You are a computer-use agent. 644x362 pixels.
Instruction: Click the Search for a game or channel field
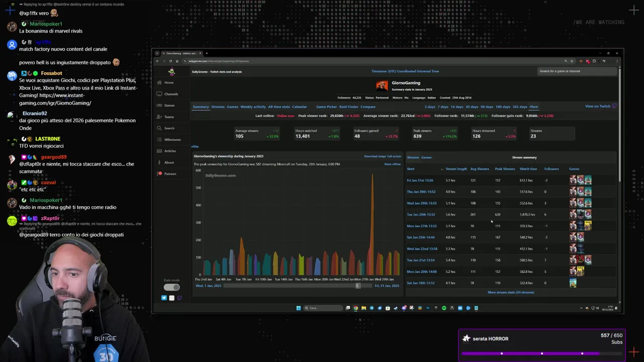(576, 71)
